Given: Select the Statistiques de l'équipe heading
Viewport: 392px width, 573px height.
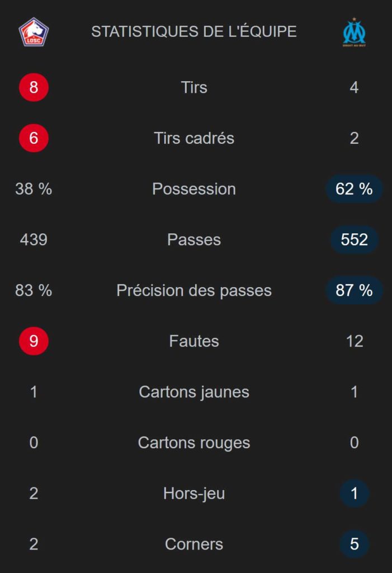Looking at the screenshot, I should tap(194, 32).
